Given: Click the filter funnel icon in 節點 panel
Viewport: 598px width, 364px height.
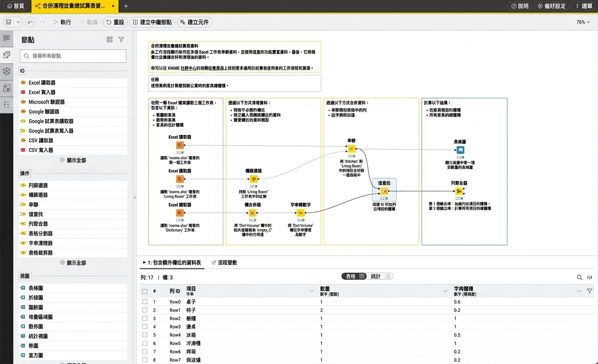Looking at the screenshot, I should 121,40.
